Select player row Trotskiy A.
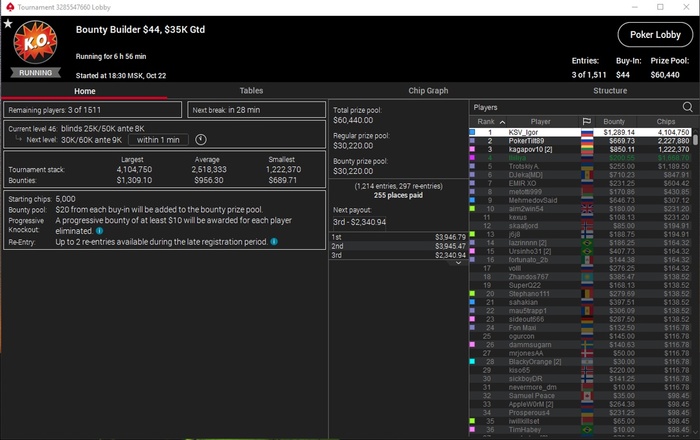 pos(580,166)
